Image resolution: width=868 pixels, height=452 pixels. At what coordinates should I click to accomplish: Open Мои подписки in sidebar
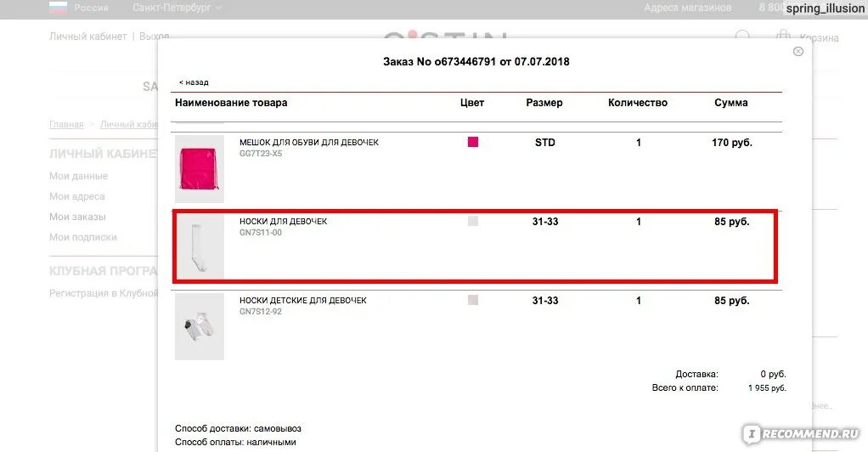pos(83,237)
